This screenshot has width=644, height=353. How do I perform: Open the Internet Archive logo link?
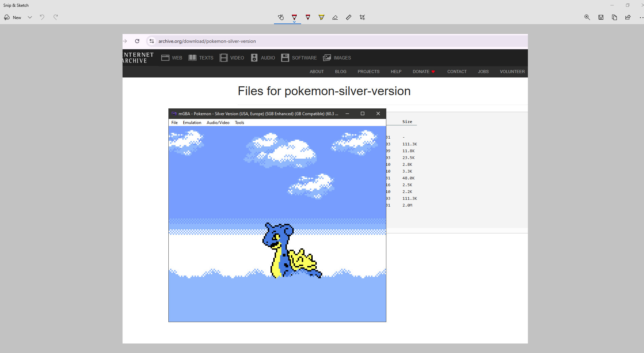pyautogui.click(x=139, y=58)
